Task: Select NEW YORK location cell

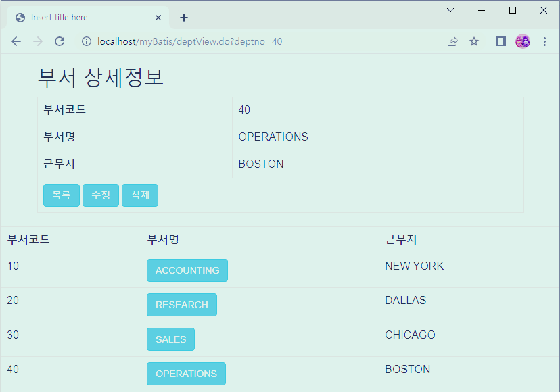Action: [x=415, y=266]
